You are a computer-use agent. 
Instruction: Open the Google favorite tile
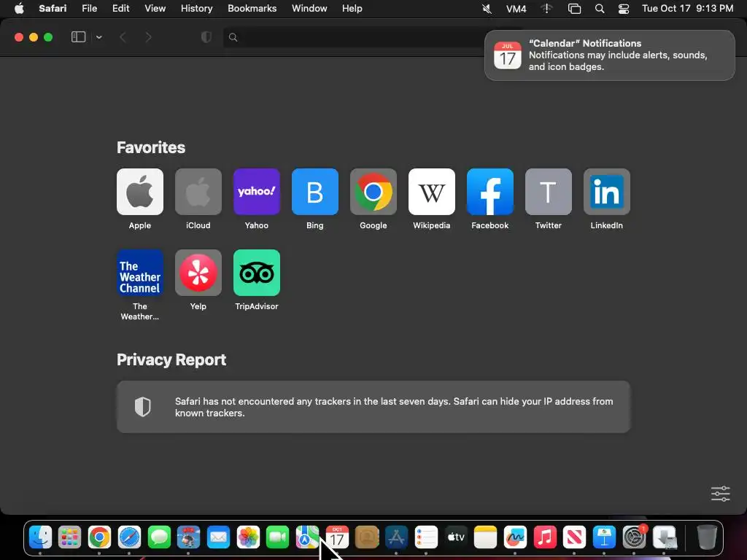pyautogui.click(x=373, y=192)
